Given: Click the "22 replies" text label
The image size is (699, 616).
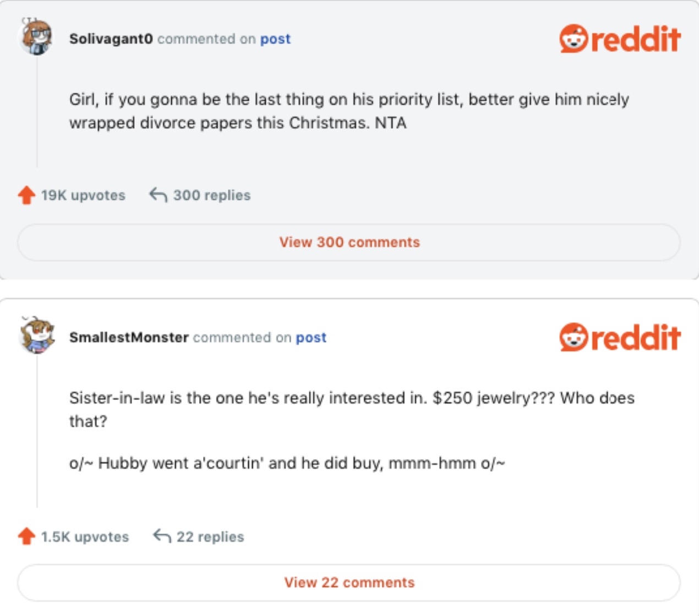Looking at the screenshot, I should click(x=210, y=536).
